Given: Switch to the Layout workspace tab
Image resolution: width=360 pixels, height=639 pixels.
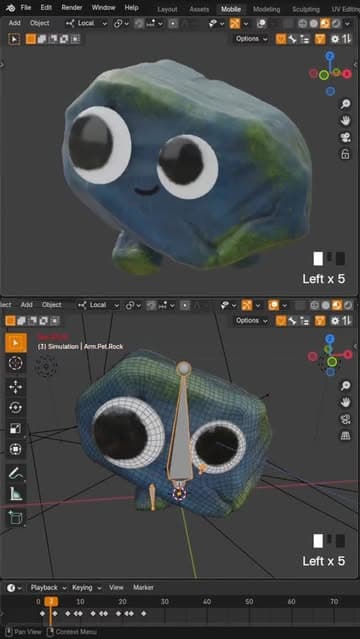Looking at the screenshot, I should (x=167, y=9).
